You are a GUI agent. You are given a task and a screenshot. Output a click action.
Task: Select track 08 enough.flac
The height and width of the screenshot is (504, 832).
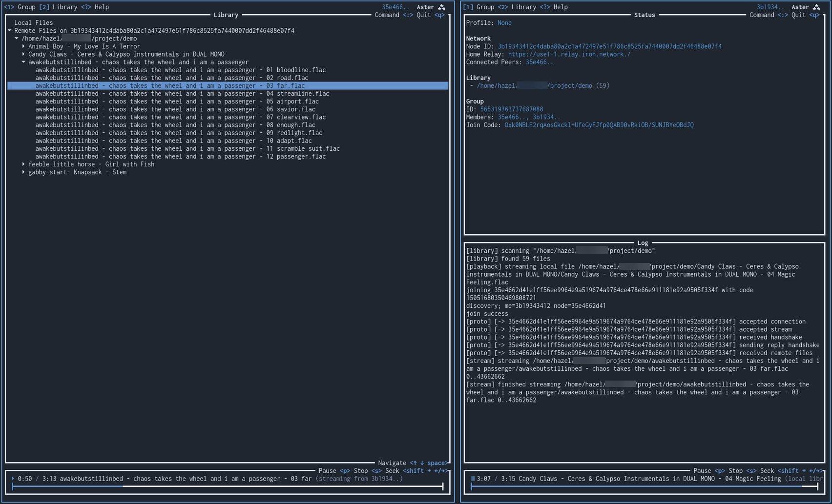(175, 125)
